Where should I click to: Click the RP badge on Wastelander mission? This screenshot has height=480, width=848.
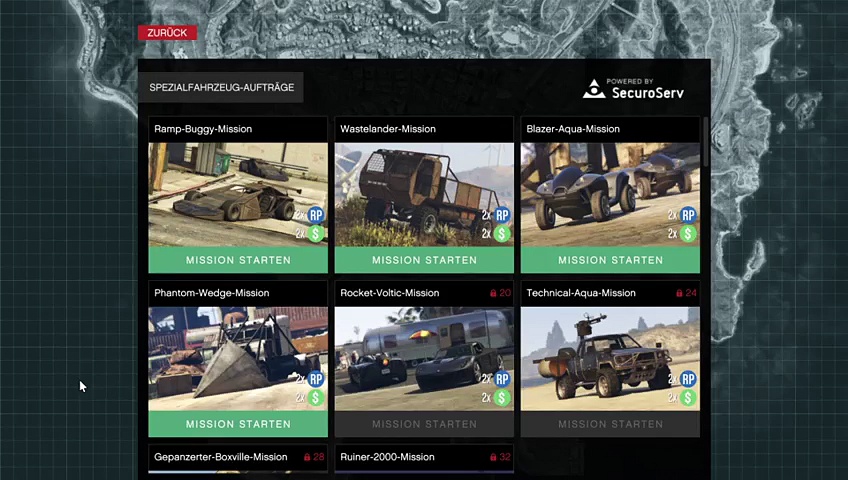click(502, 215)
